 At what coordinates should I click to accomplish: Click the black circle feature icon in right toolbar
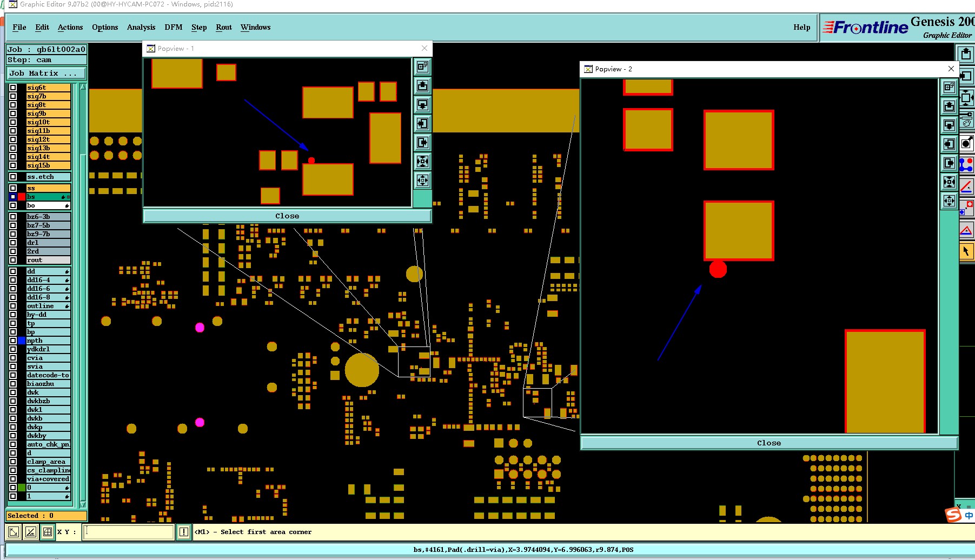pyautogui.click(x=966, y=143)
